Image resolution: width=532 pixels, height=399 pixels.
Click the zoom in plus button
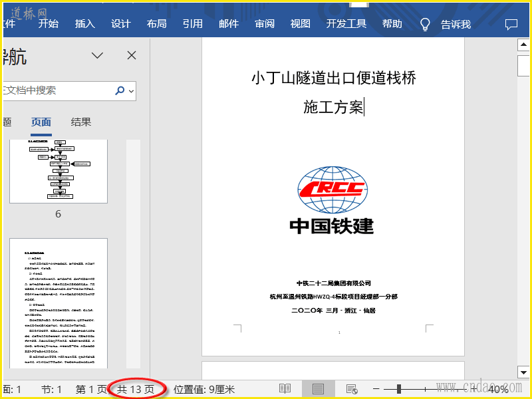pos(474,389)
